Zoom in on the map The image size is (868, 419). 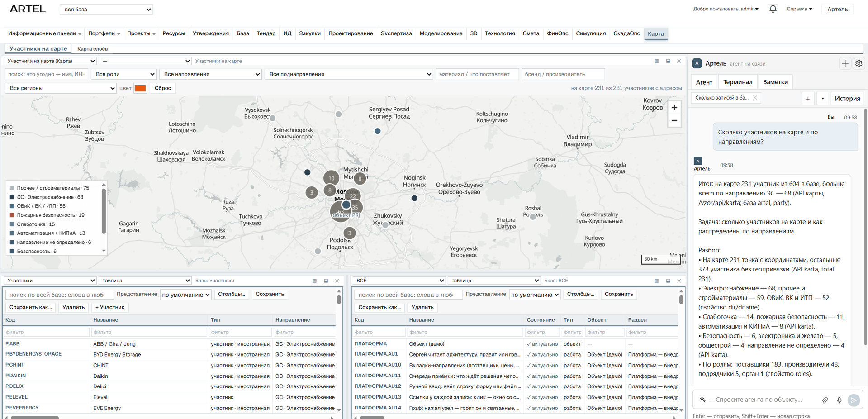674,108
